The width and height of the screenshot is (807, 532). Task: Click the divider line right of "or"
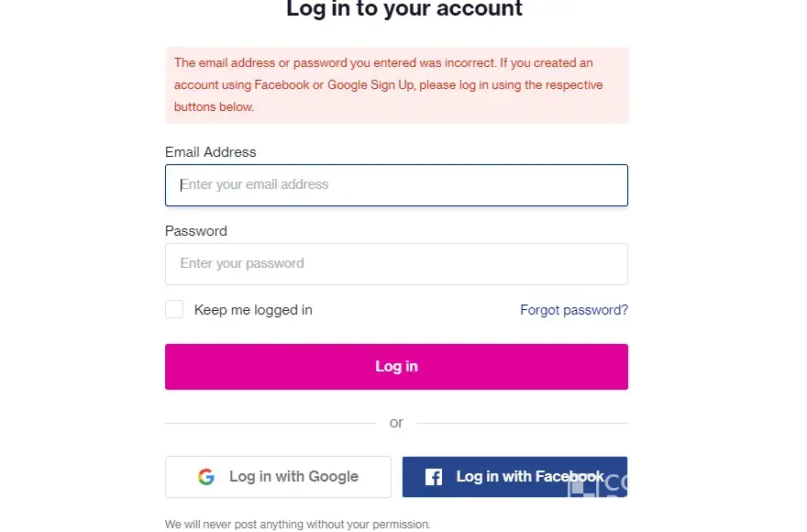coord(523,424)
